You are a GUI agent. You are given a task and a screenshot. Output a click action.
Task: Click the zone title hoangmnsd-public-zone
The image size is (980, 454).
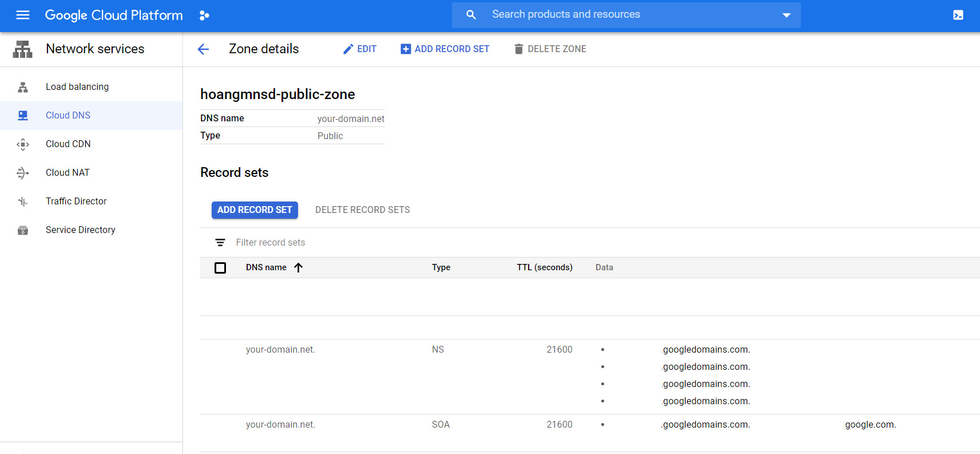[277, 94]
